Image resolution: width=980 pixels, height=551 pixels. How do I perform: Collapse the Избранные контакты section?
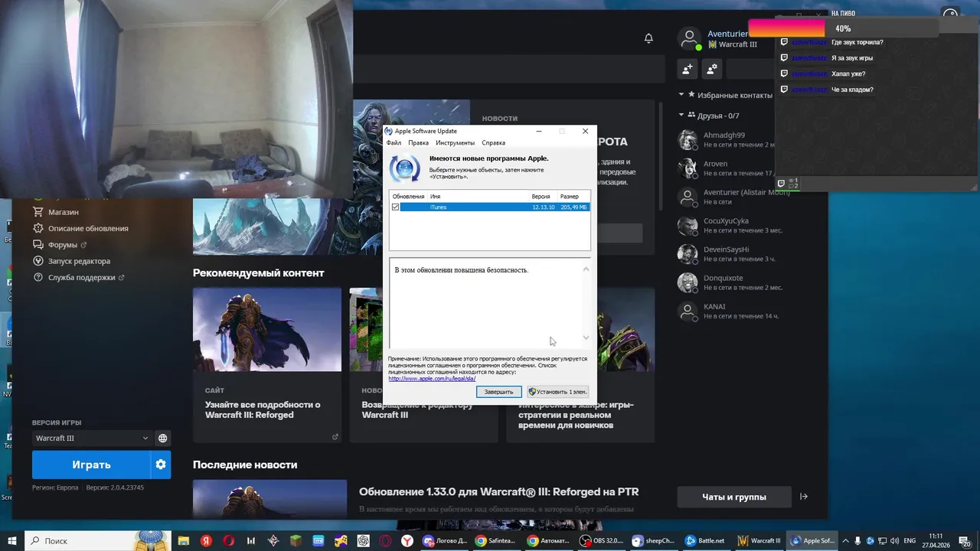pos(681,95)
